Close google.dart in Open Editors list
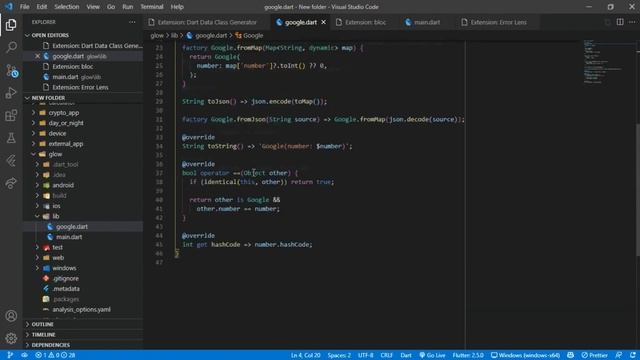Image resolution: width=640 pixels, height=360 pixels. [x=37, y=56]
